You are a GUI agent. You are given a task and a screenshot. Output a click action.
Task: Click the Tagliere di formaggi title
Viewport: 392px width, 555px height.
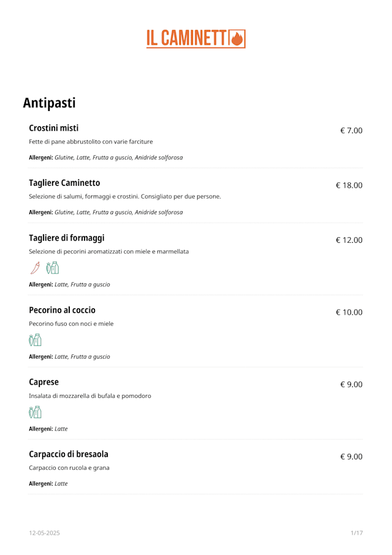tap(67, 238)
